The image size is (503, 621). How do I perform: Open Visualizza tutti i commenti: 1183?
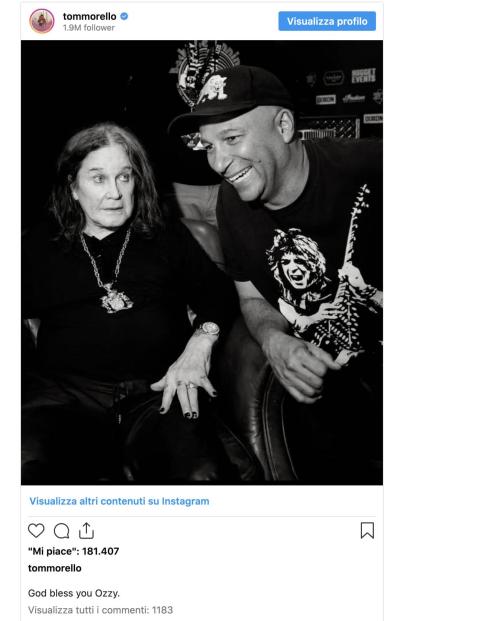click(x=100, y=610)
